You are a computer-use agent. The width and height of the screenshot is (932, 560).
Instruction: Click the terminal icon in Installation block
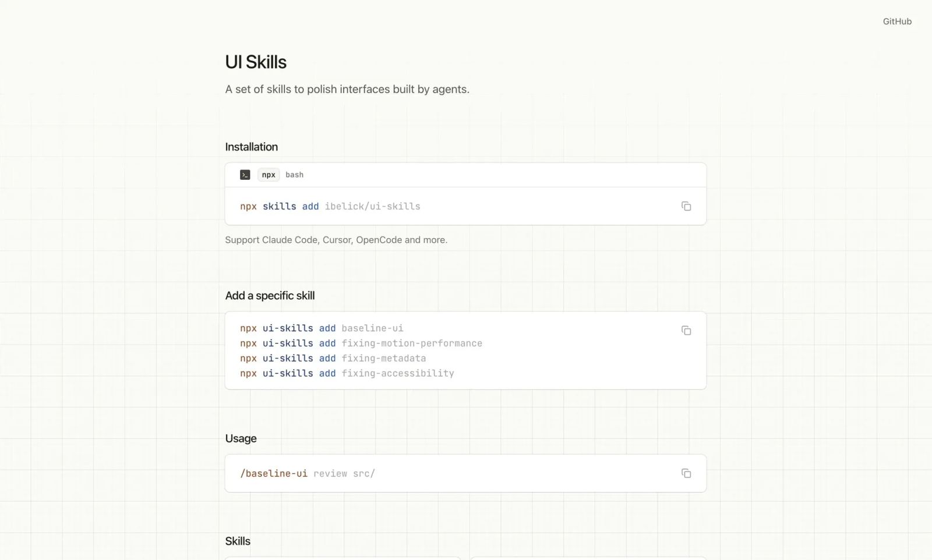(x=245, y=175)
